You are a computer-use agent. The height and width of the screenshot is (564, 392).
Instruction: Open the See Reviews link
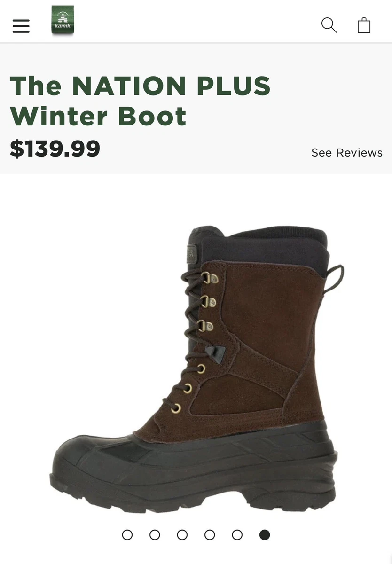(x=347, y=153)
